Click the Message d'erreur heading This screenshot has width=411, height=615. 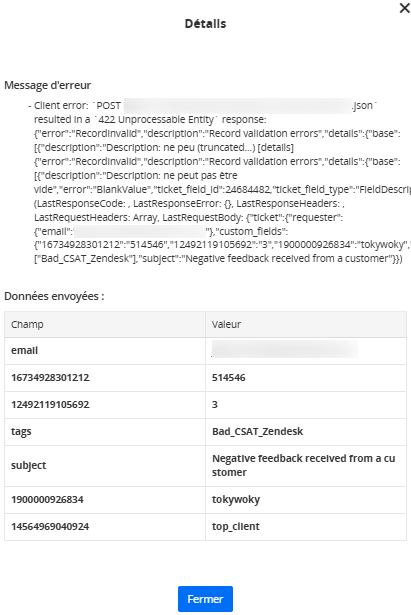click(x=47, y=85)
